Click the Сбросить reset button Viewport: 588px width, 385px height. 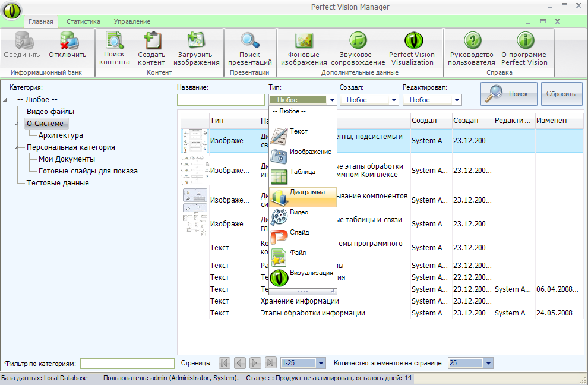(561, 94)
